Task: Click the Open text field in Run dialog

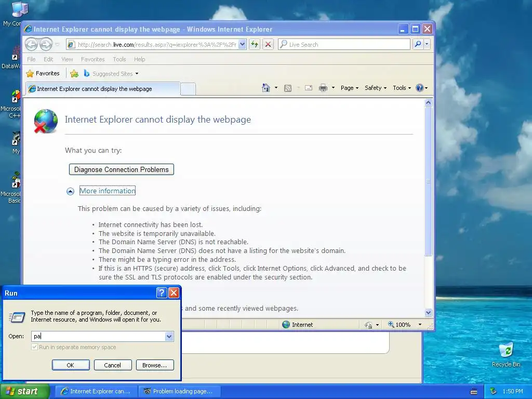Action: tap(98, 336)
